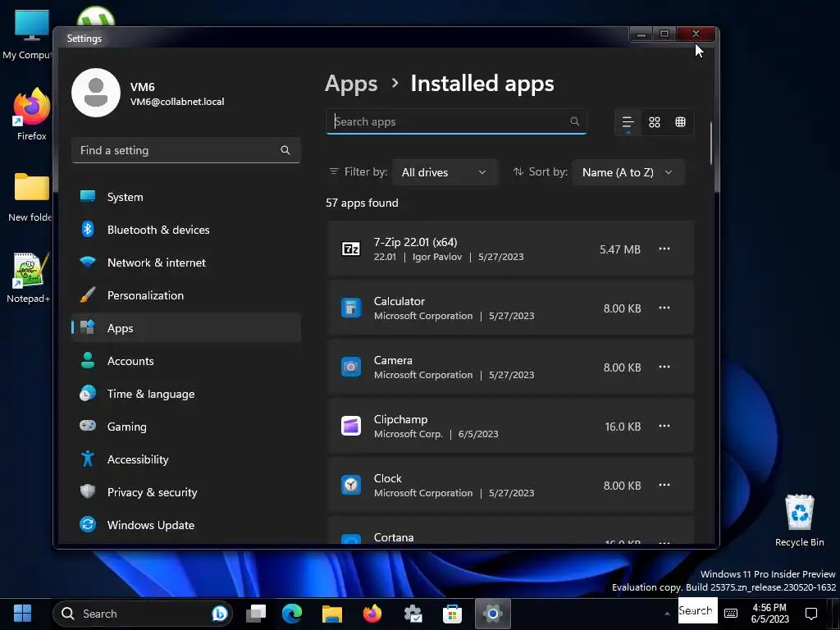Click the magnifier in Find a setting
The image size is (840, 630).
point(285,150)
